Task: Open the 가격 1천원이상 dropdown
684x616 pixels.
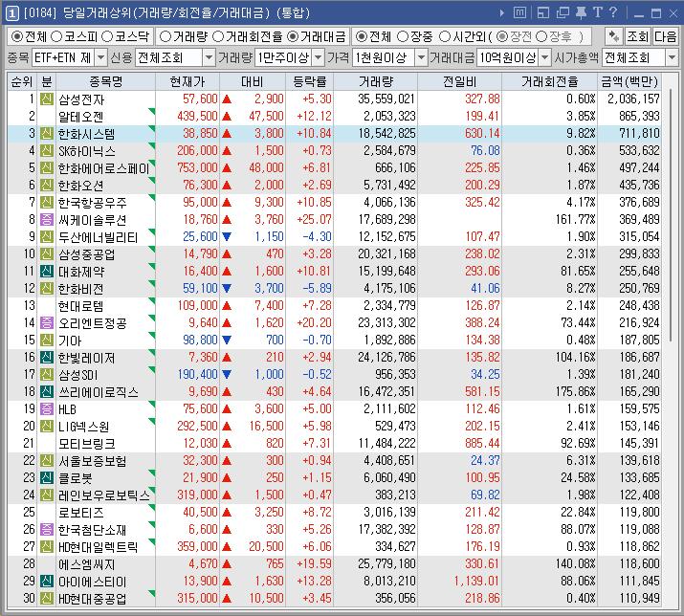Action: (x=421, y=57)
